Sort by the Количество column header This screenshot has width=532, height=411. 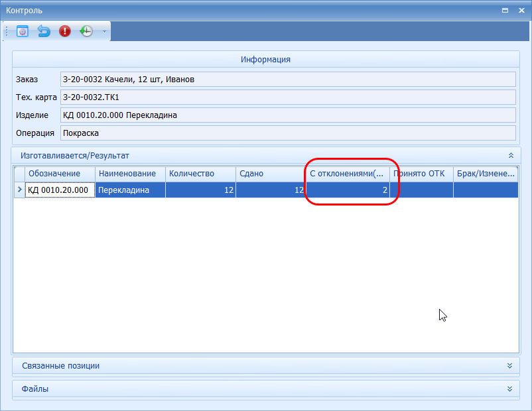(199, 174)
